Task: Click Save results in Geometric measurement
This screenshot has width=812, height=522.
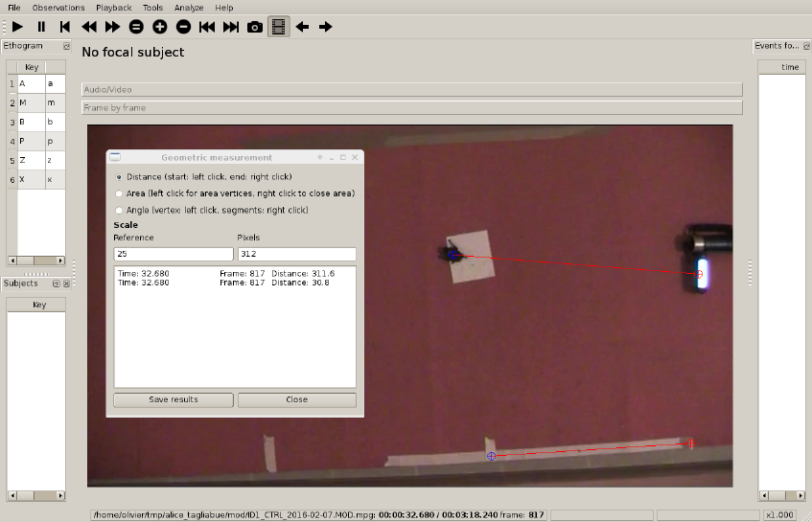Action: coord(174,400)
